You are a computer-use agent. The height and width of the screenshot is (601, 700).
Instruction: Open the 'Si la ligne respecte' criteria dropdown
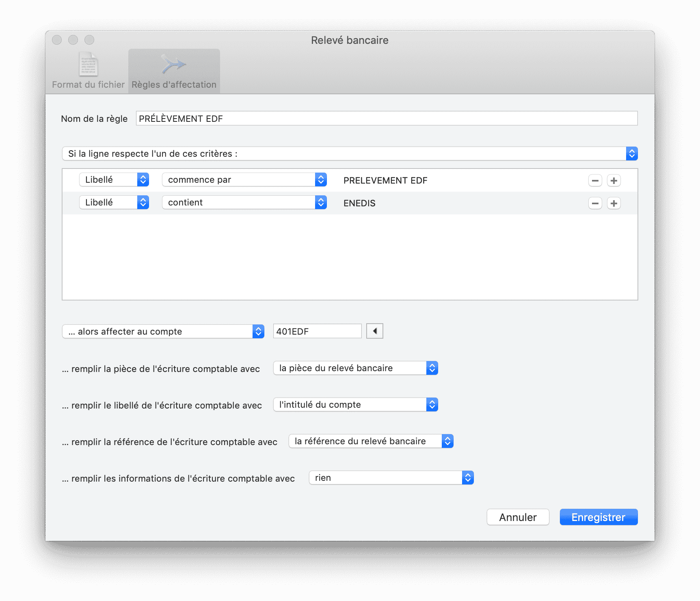[x=350, y=153]
